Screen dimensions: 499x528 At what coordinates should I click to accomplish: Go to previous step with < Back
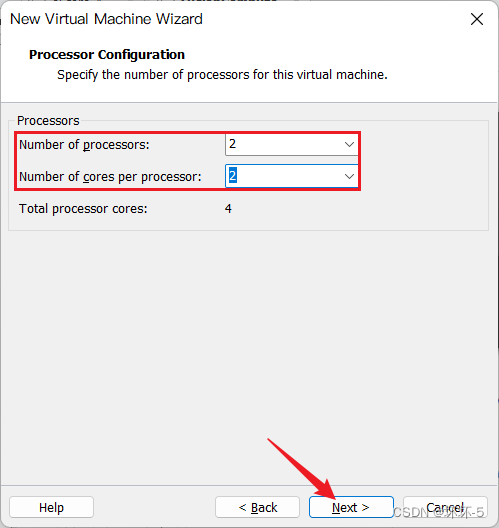(258, 507)
